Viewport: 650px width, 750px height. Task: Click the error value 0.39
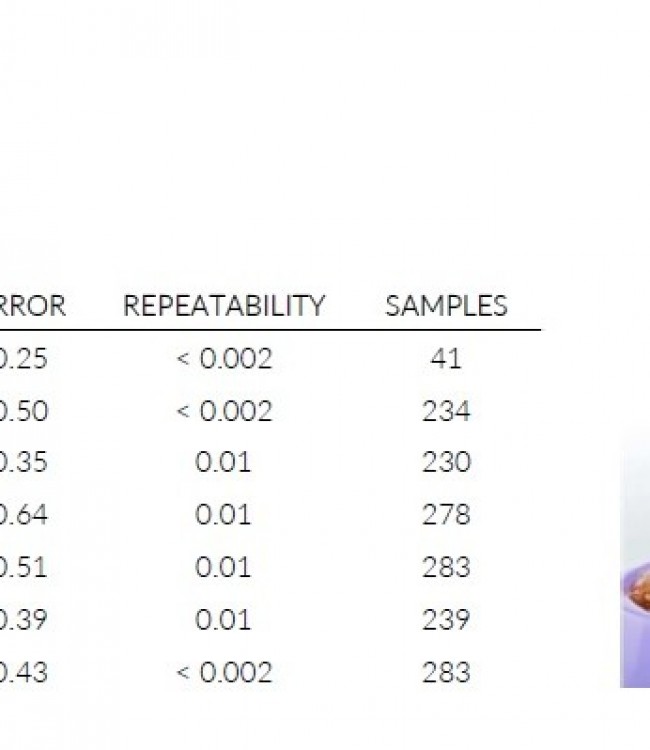pos(24,620)
